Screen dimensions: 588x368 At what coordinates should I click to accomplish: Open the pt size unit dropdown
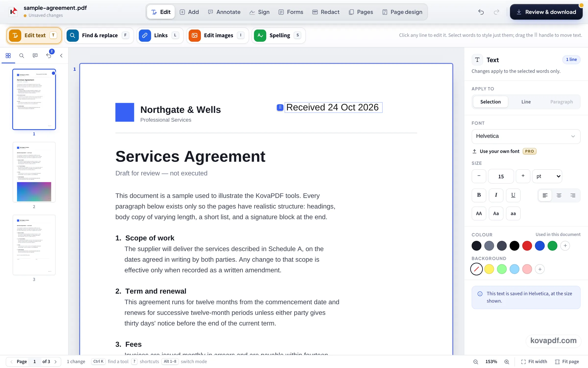coord(547,176)
